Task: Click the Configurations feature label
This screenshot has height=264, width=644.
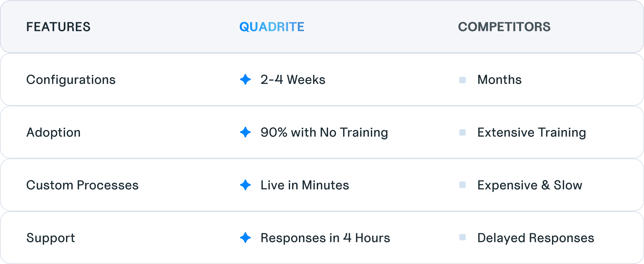Action: click(x=71, y=80)
